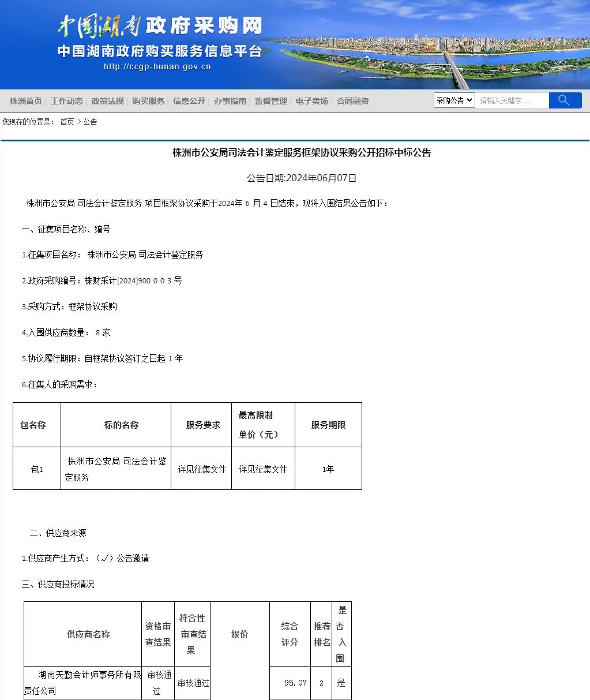
Task: Open the 采购公告 category dropdown
Action: [x=454, y=100]
